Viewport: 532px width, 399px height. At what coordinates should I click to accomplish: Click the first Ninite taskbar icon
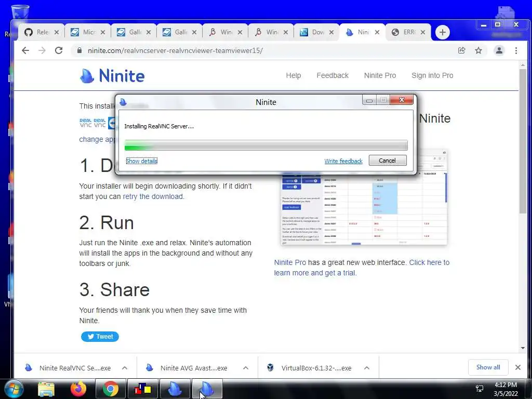click(x=175, y=389)
